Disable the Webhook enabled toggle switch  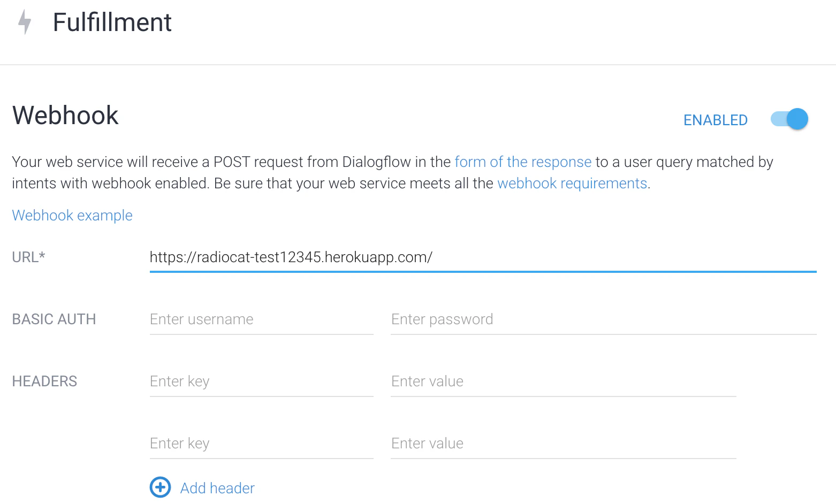(x=789, y=119)
